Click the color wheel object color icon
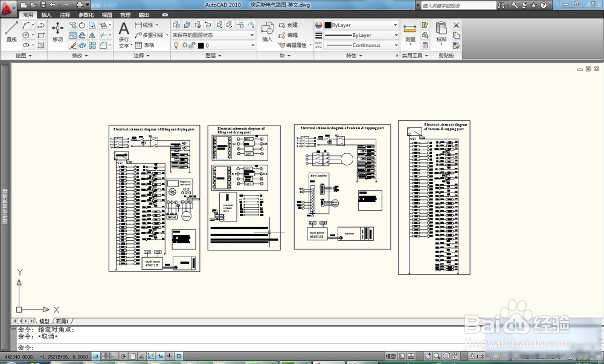Screen dimensions: 604x364 click(x=318, y=25)
